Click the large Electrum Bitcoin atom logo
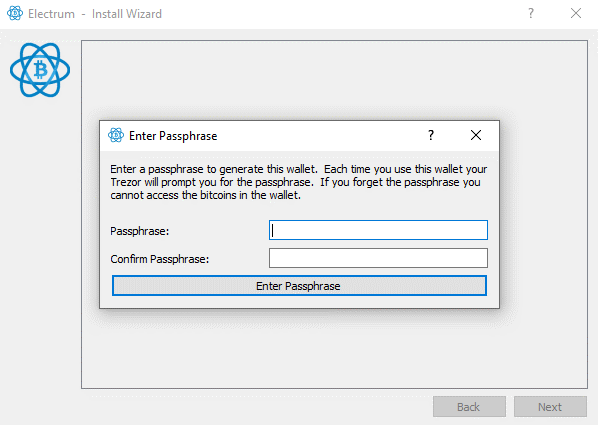 [x=40, y=70]
